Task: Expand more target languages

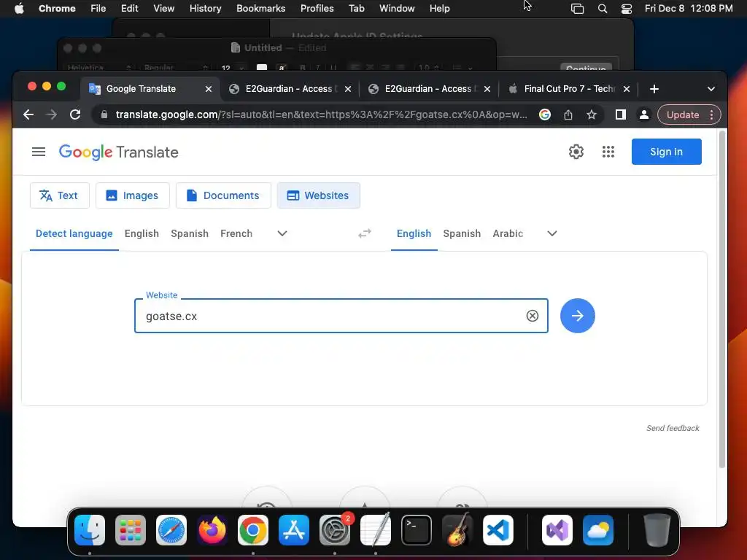Action: click(x=551, y=233)
